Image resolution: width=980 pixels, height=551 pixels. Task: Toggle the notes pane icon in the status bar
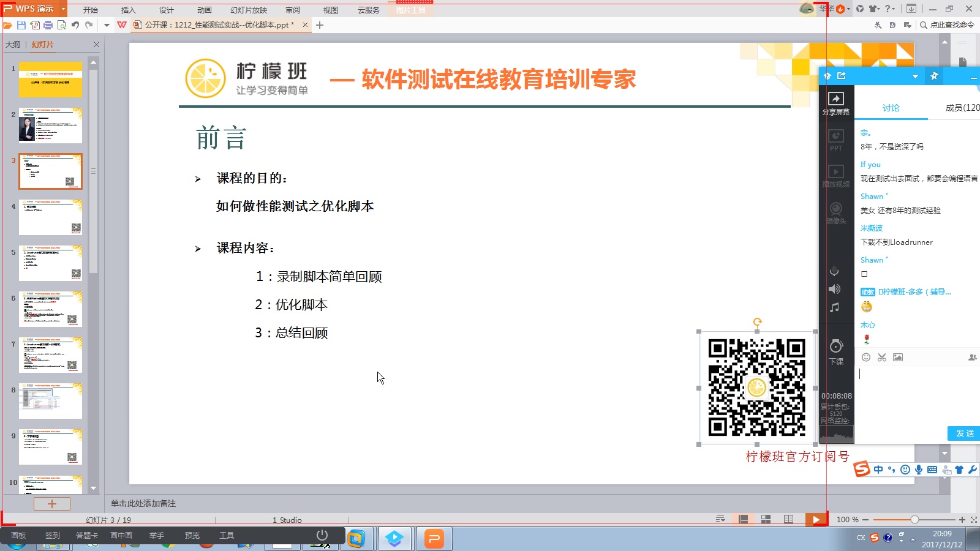(x=721, y=520)
